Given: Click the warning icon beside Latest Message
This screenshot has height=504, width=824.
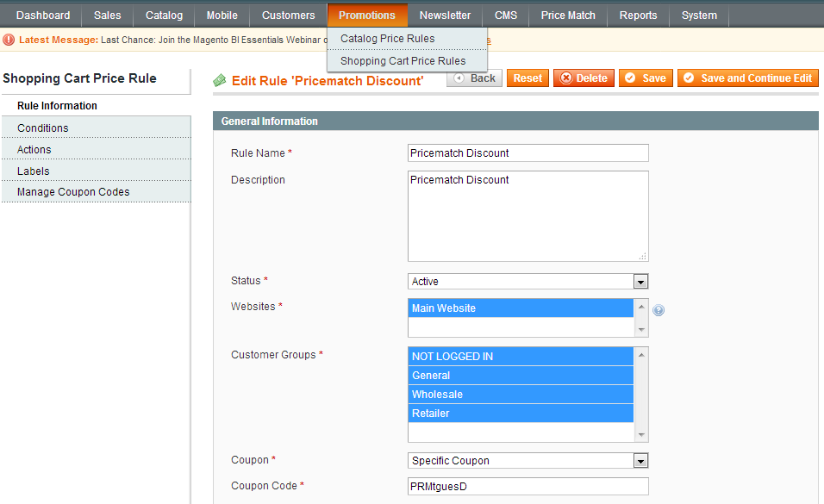Looking at the screenshot, I should coord(9,40).
